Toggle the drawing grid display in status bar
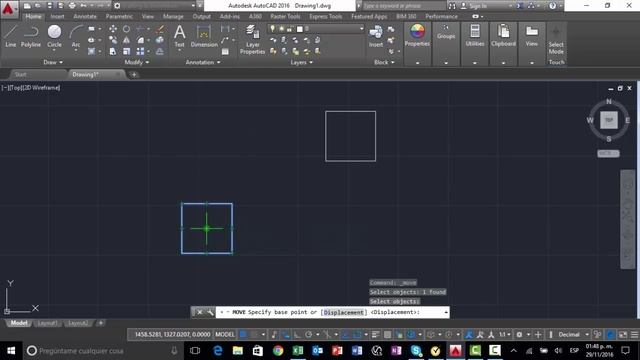Viewport: 640px width, 360px height. (x=243, y=334)
